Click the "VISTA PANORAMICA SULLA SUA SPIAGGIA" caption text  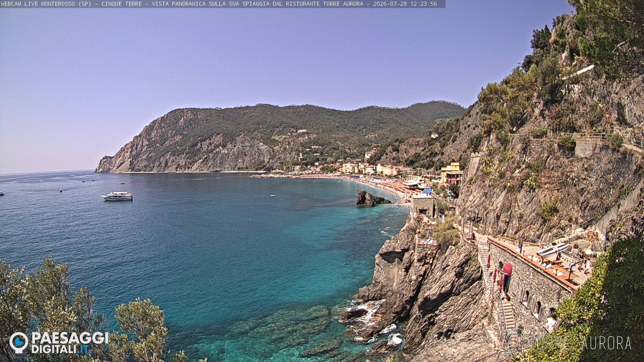click(x=211, y=4)
